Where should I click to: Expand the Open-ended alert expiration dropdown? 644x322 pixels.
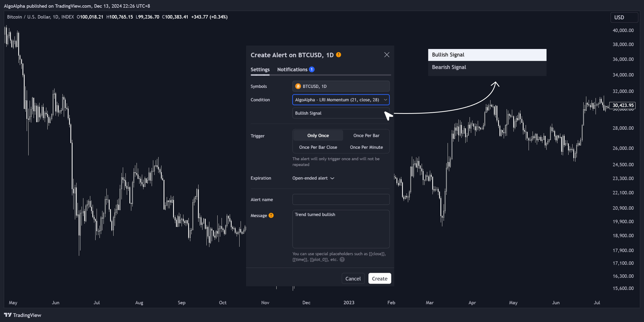[x=313, y=178]
